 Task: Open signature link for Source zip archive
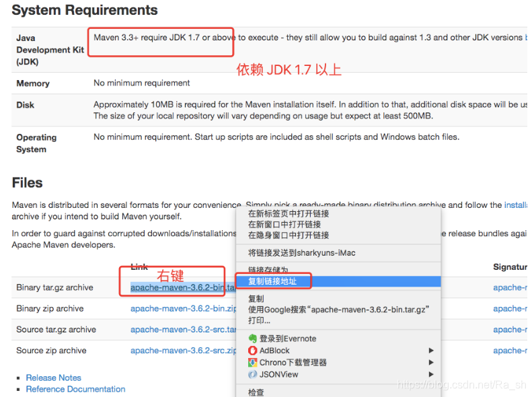click(510, 351)
